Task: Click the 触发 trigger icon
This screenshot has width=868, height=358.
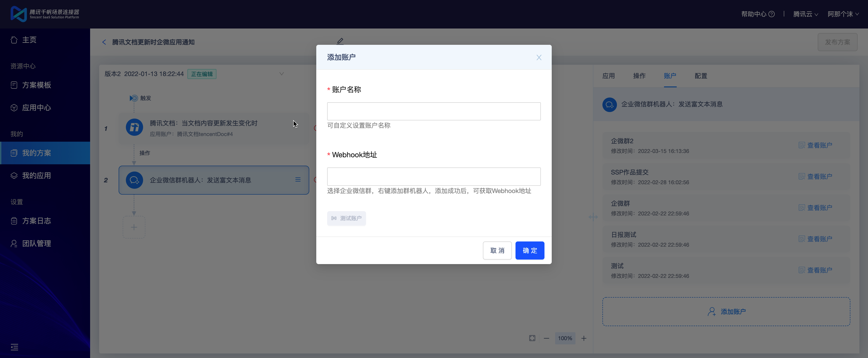Action: pos(134,98)
